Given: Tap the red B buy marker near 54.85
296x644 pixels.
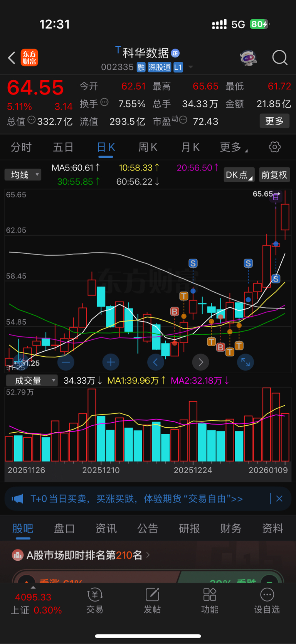Looking at the screenshot, I should point(175,311).
